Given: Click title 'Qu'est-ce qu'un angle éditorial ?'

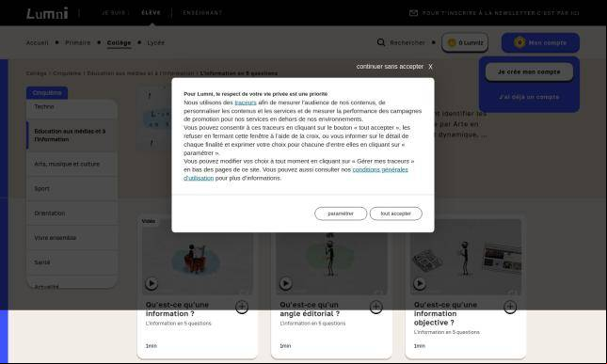Looking at the screenshot, I should [310, 309].
